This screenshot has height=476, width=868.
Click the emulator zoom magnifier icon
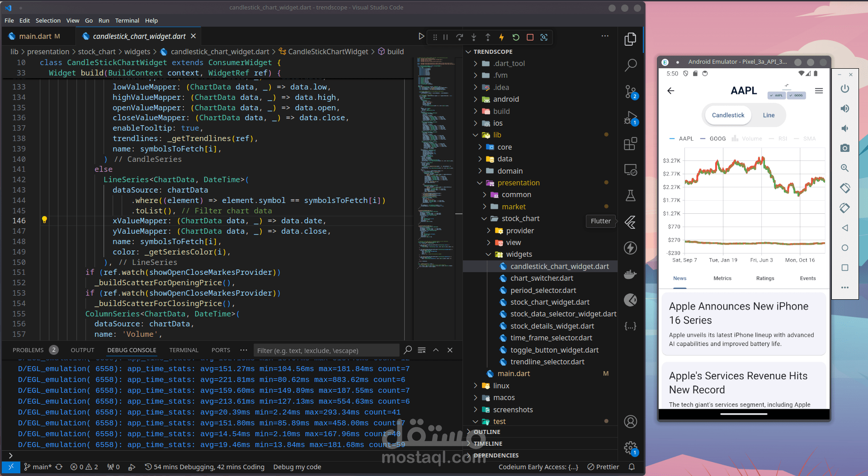(x=844, y=168)
